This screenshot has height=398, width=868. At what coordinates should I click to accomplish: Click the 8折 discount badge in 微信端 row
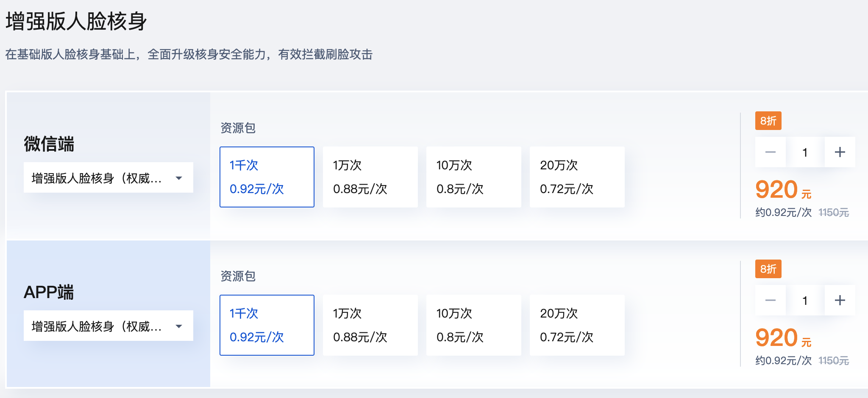[x=768, y=121]
